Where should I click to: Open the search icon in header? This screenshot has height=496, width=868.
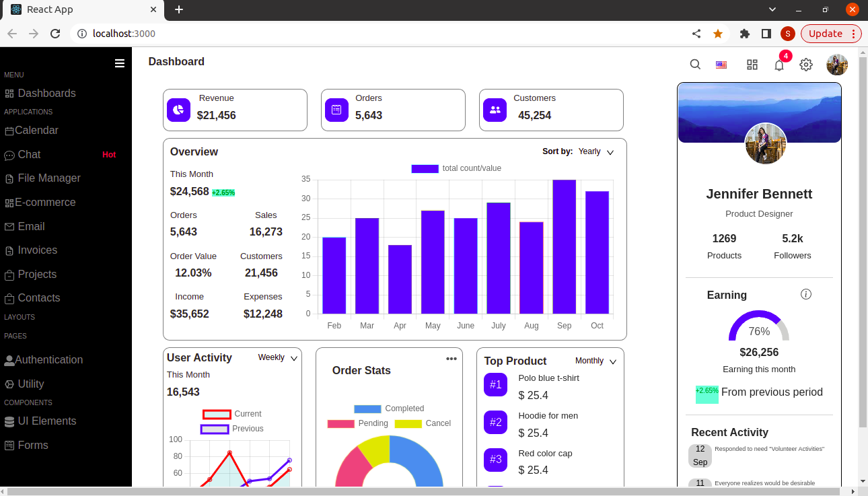click(695, 65)
